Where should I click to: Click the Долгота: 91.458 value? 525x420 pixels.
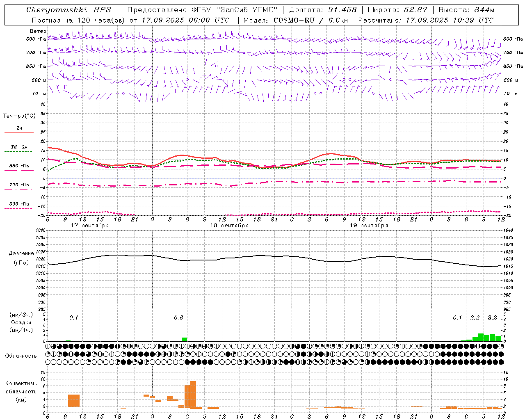point(323,10)
